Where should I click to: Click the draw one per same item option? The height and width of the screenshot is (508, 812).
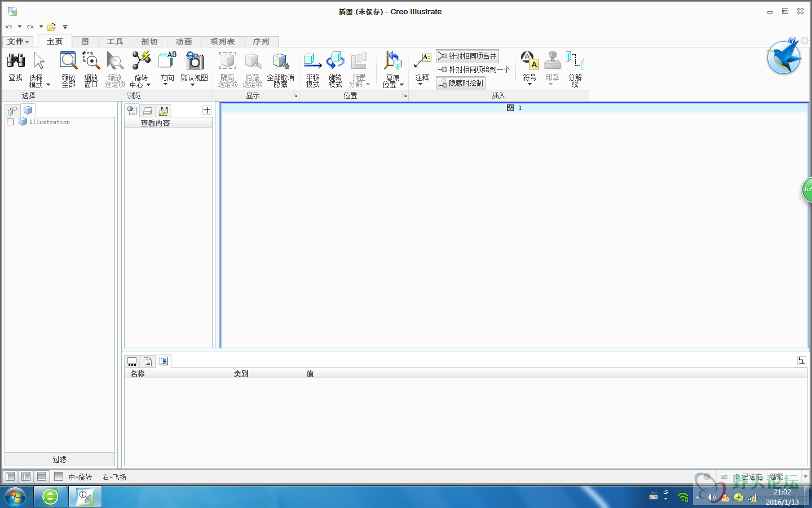click(474, 69)
